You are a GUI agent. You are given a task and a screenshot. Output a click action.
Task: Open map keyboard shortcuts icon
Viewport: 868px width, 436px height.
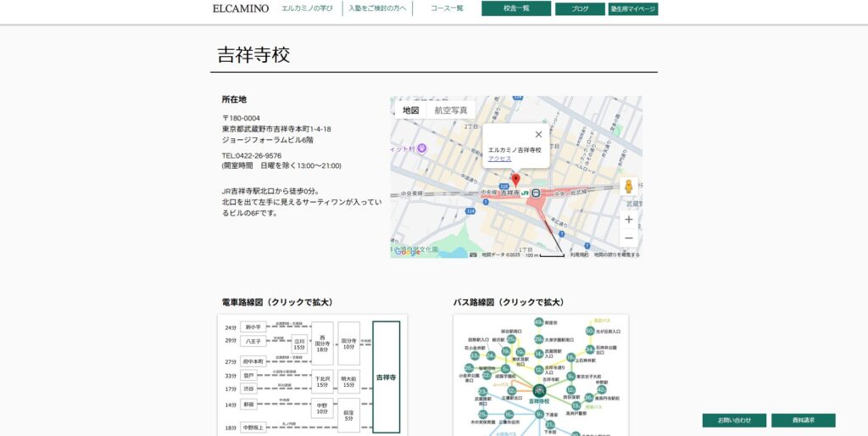point(473,254)
